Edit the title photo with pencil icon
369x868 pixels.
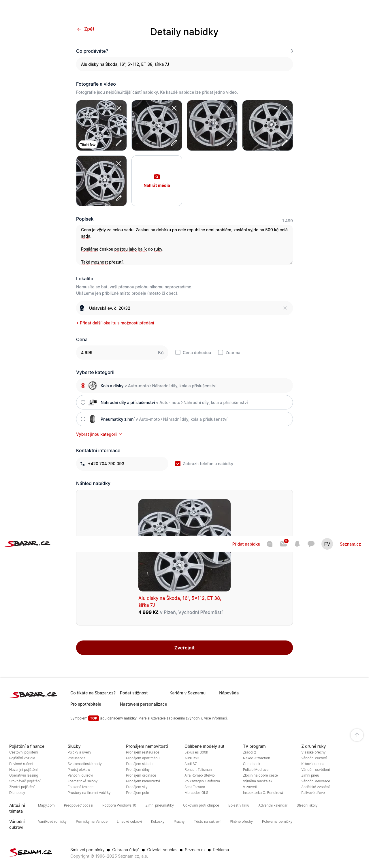118,143
